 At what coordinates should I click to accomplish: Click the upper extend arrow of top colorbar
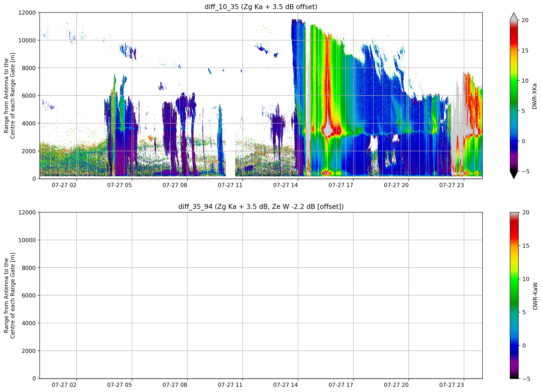click(x=514, y=16)
